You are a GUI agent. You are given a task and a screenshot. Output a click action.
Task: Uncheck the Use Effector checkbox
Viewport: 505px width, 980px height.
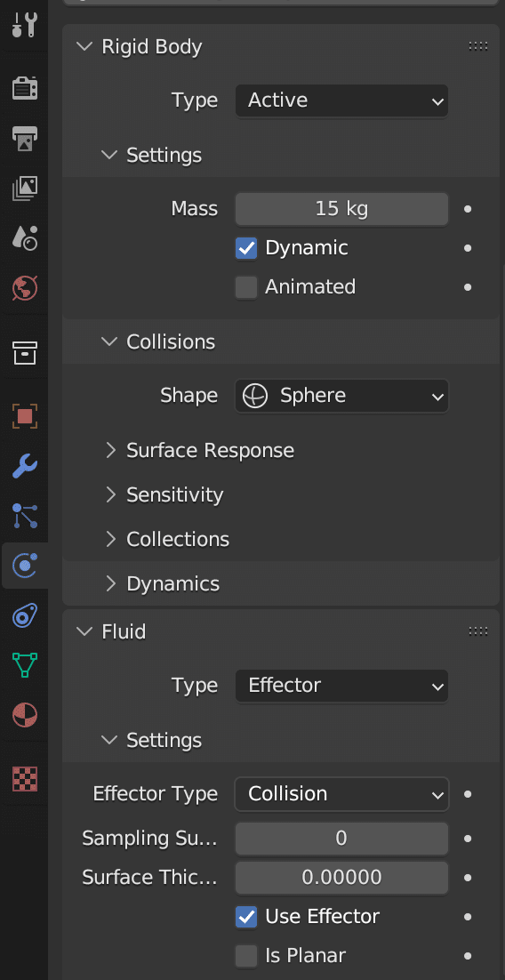pyautogui.click(x=246, y=917)
